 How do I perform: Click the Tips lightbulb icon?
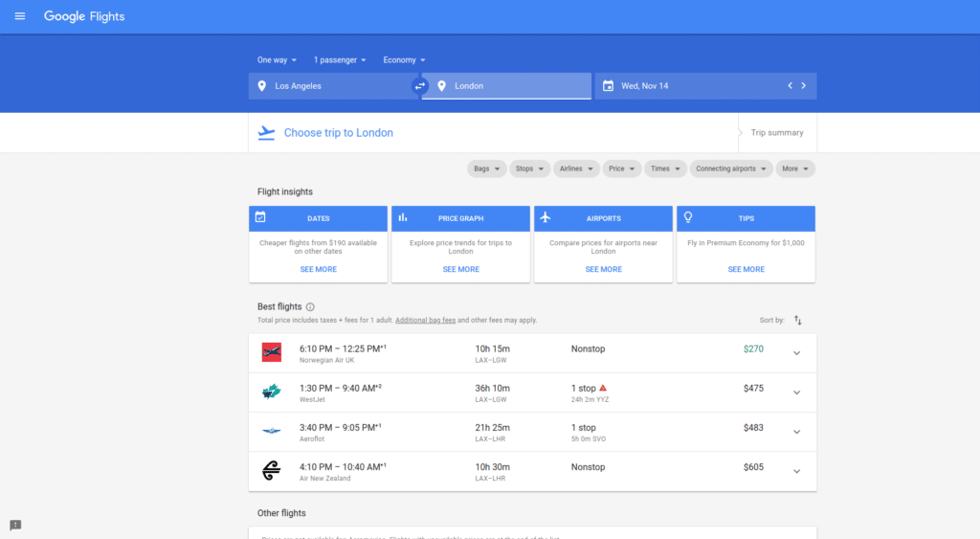[688, 217]
